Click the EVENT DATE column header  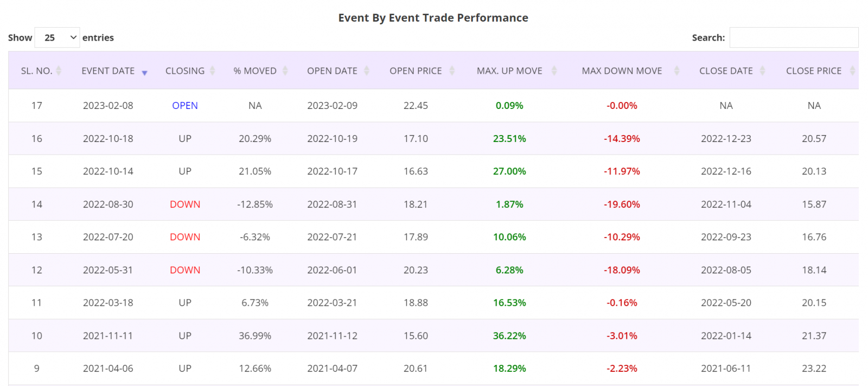108,70
